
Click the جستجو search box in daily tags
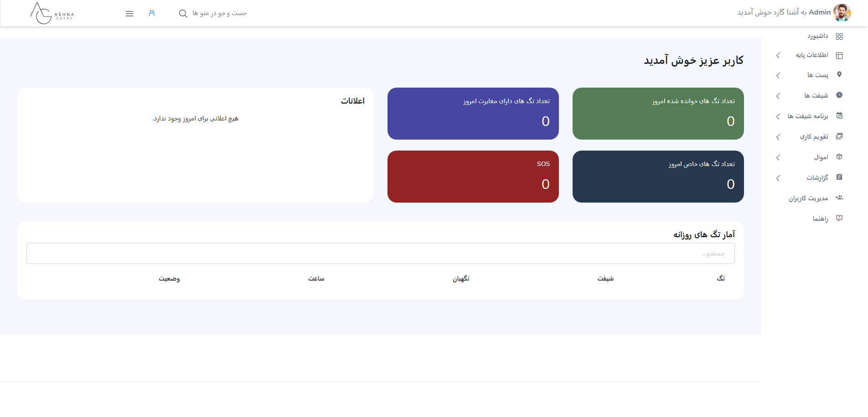381,253
